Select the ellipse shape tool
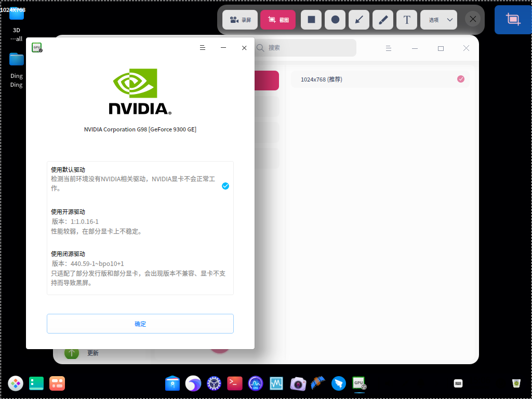Image resolution: width=532 pixels, height=399 pixels. pyautogui.click(x=335, y=20)
